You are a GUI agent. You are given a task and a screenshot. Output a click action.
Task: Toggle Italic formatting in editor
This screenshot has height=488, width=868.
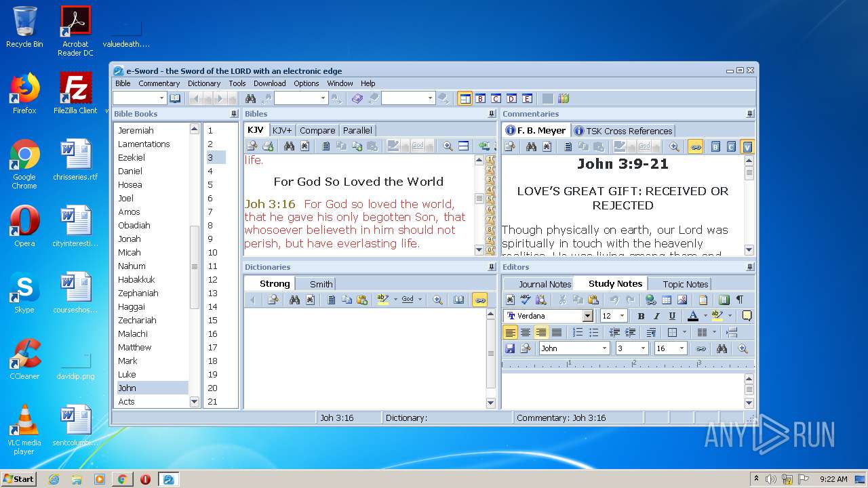click(656, 316)
